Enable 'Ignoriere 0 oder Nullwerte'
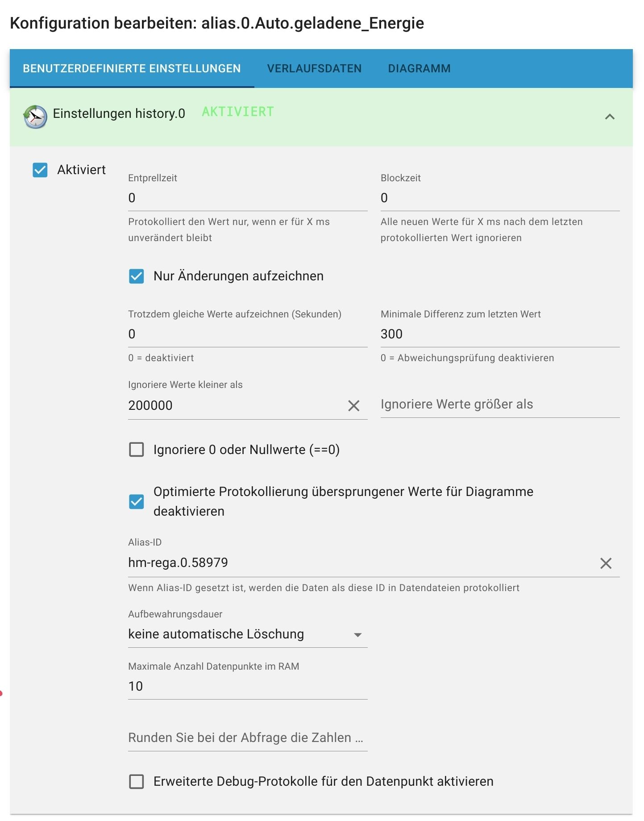This screenshot has height=821, width=644. tap(137, 450)
